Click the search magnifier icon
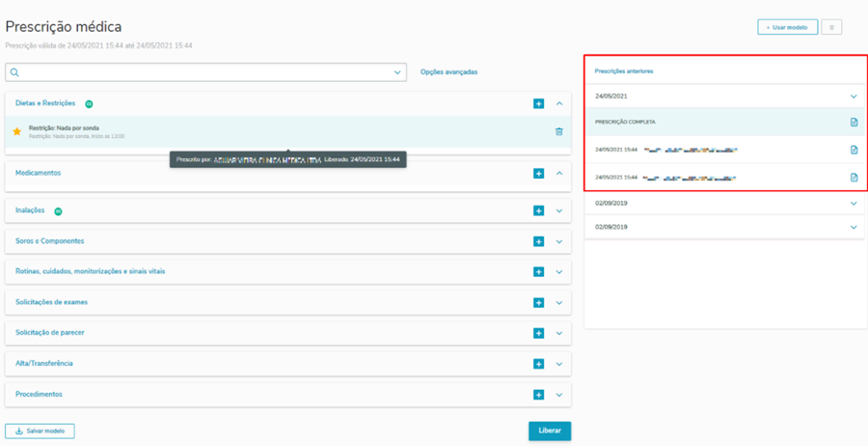Screen dimensions: 868x446 click(14, 72)
